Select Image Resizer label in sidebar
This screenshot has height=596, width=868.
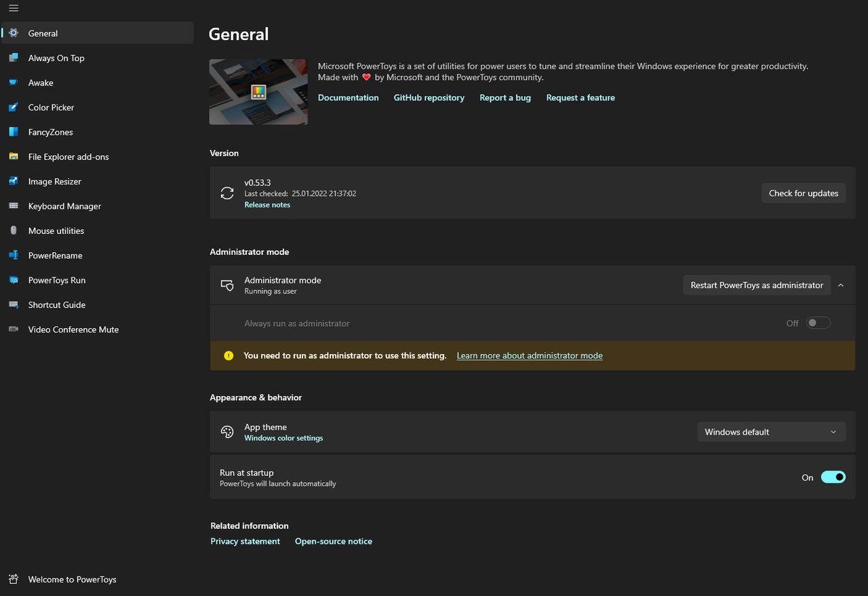tap(55, 181)
